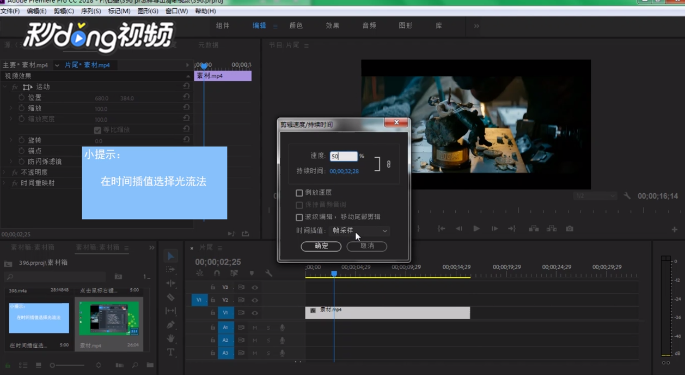Toggle Linked Selection in the timeline
Image resolution: width=685 pixels, height=375 pixels.
234,273
